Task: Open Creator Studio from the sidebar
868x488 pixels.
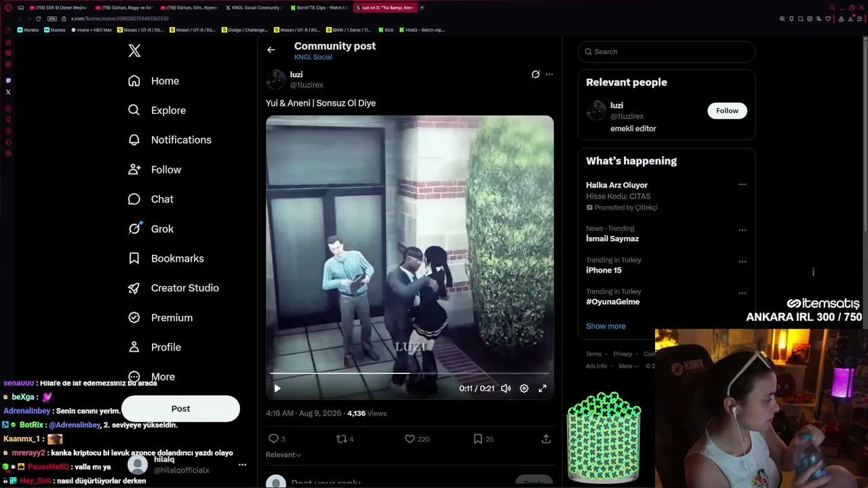Action: (173, 288)
